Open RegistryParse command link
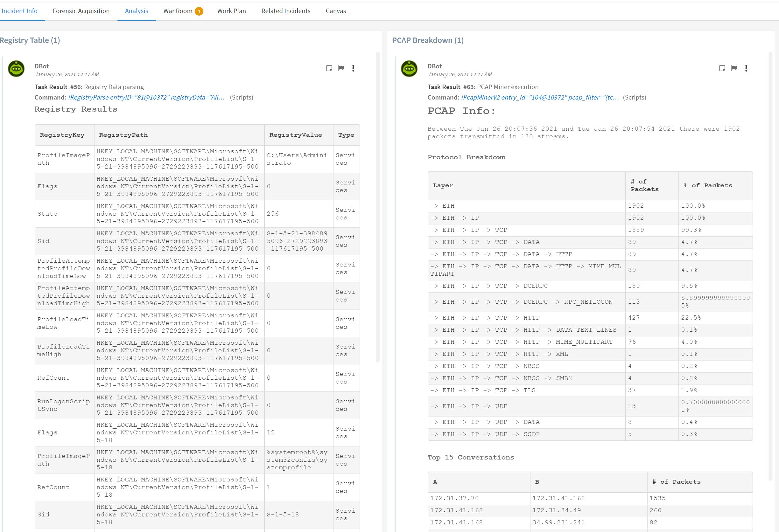 (146, 97)
